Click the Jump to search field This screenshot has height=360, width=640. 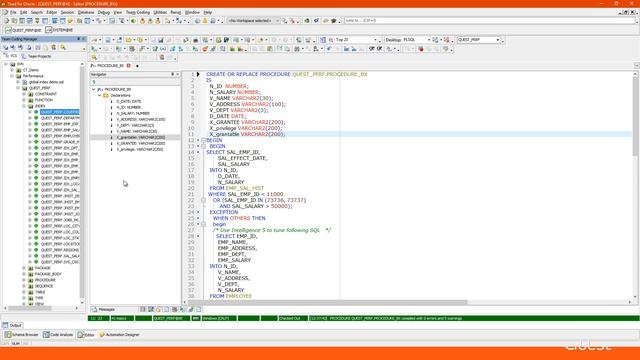pos(490,20)
